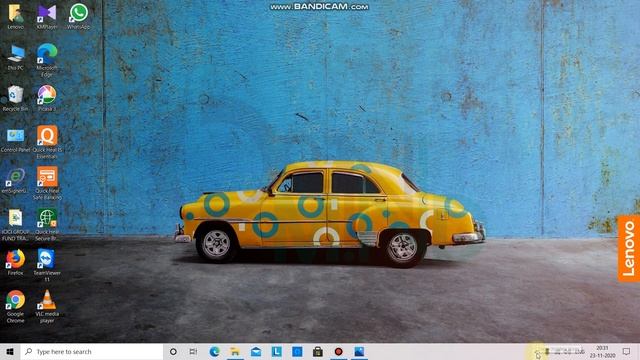Open Cortana circle button on taskbar
The width and height of the screenshot is (640, 360).
coord(173,351)
